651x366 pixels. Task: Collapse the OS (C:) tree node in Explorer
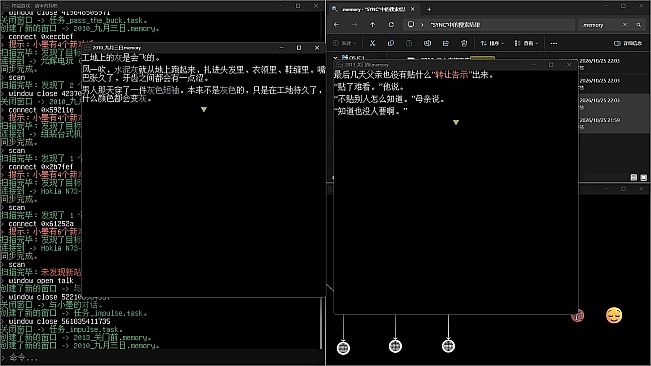point(335,58)
